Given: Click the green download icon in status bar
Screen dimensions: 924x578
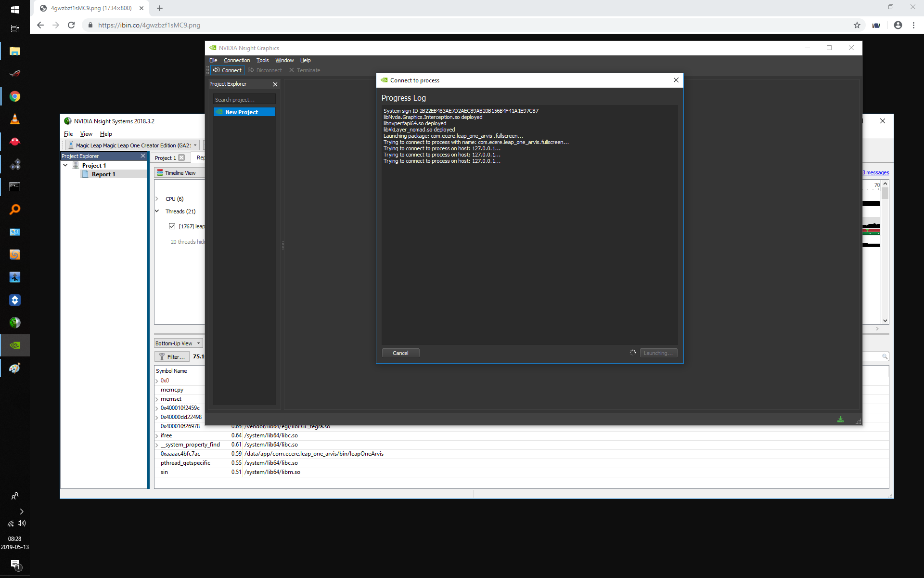Looking at the screenshot, I should click(840, 420).
